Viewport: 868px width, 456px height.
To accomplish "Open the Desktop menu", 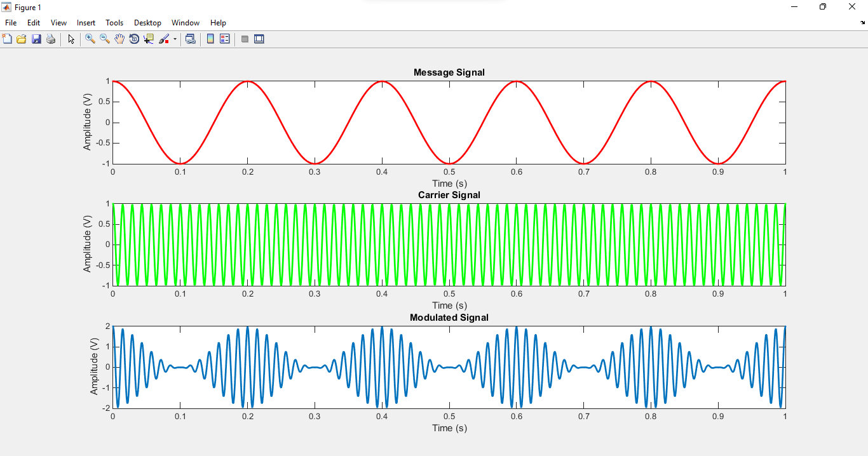I will click(x=147, y=23).
